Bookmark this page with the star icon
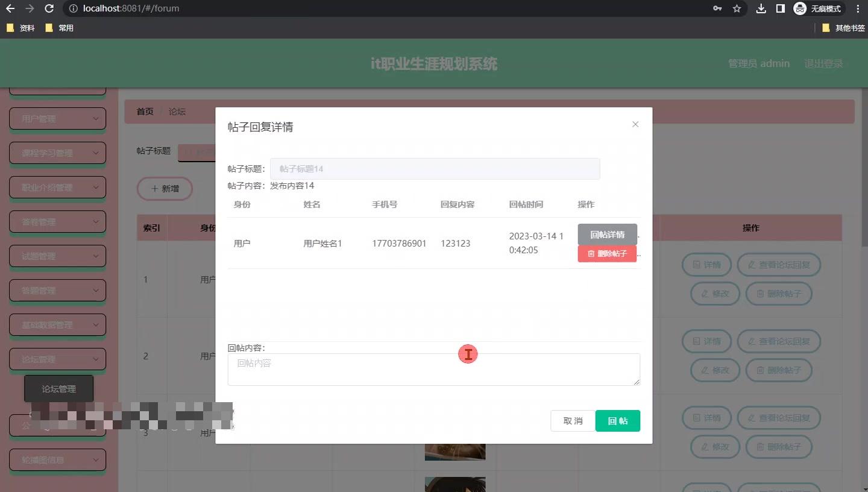868x492 pixels. click(737, 8)
